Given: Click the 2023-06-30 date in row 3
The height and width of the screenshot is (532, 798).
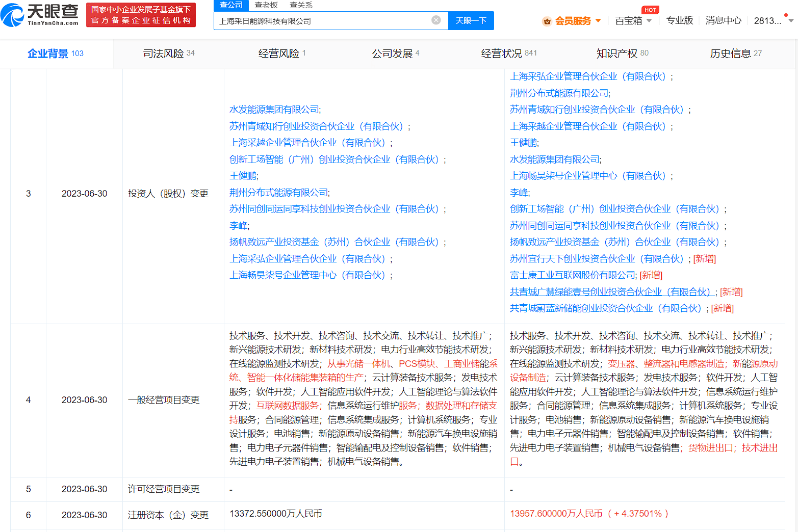Looking at the screenshot, I should (85, 194).
